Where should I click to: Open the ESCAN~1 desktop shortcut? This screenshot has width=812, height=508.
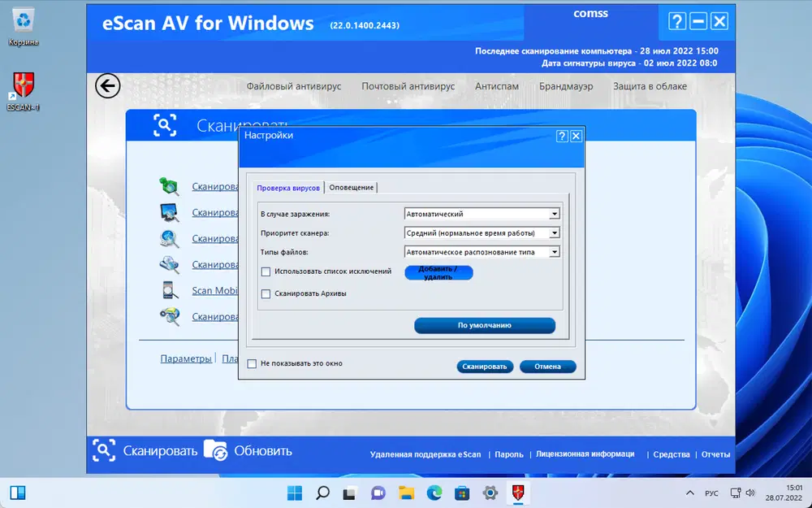24,92
